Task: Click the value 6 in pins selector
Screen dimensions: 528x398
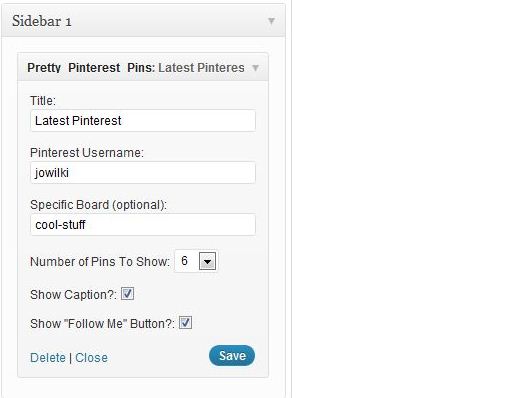Action: pos(185,261)
